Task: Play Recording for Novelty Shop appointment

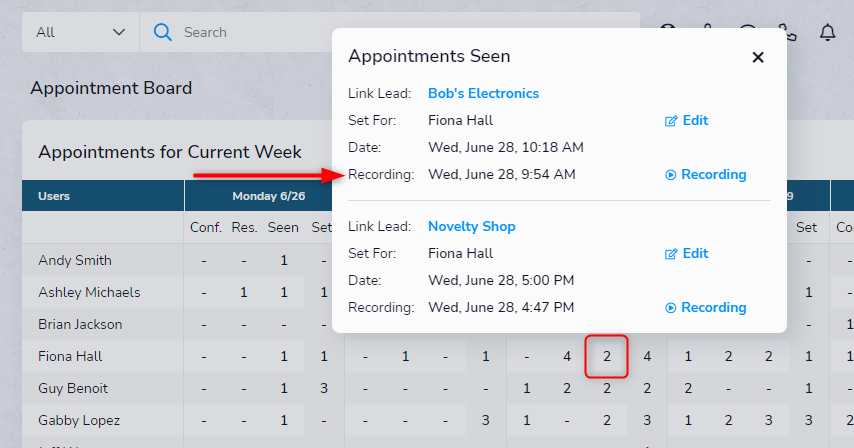Action: pos(705,307)
